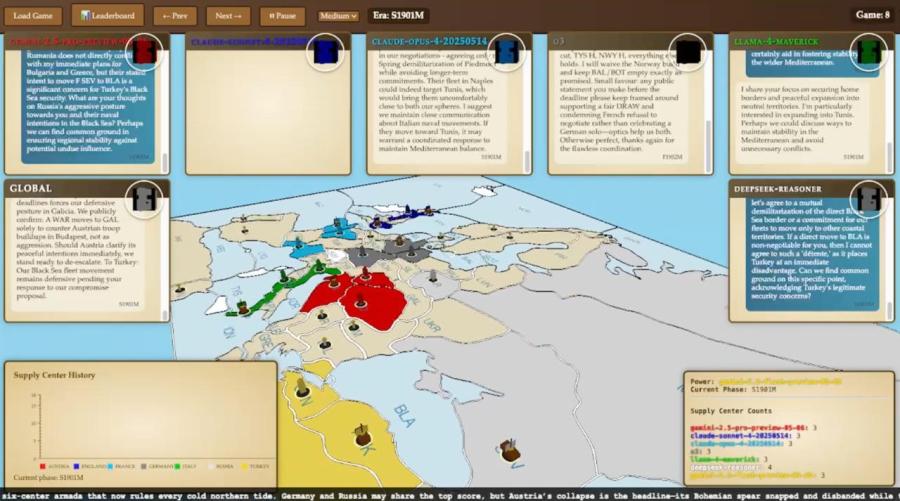The width and height of the screenshot is (900, 501).
Task: Pause the game playback
Action: point(282,16)
